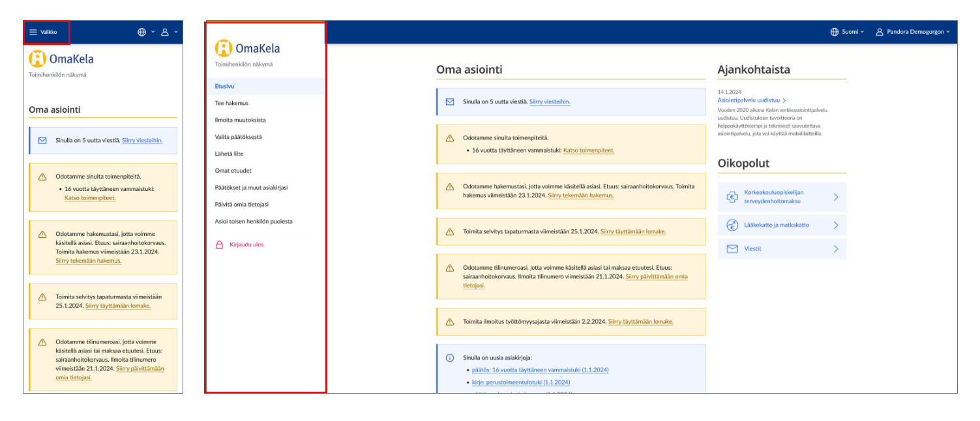This screenshot has width=980, height=421.
Task: Click the globe icon next to Suomi
Action: [x=834, y=32]
